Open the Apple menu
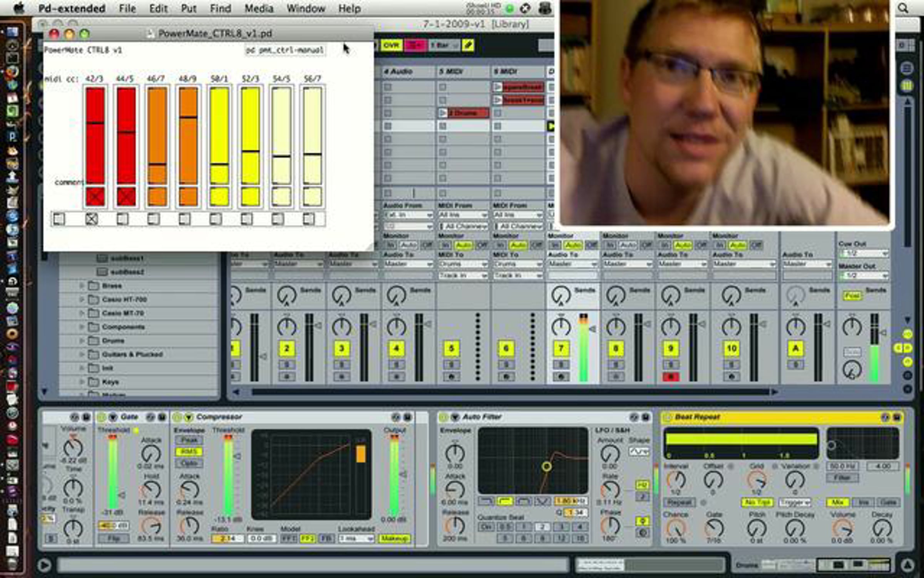The width and height of the screenshot is (924, 578). coord(18,8)
